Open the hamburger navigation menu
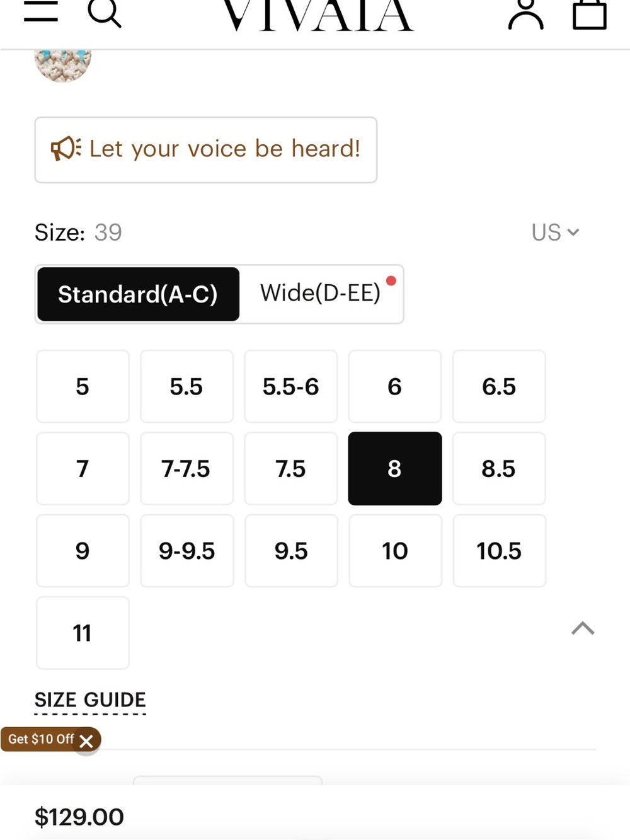The image size is (630, 840). tap(41, 11)
